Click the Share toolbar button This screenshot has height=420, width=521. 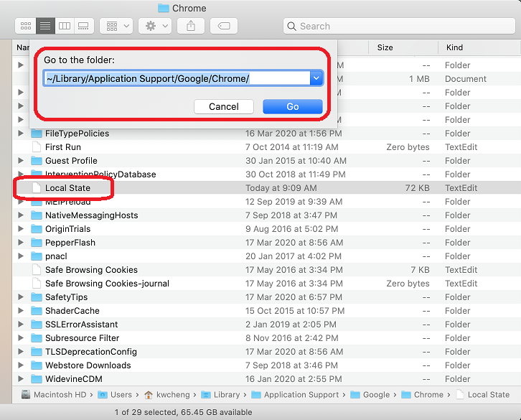pos(191,26)
